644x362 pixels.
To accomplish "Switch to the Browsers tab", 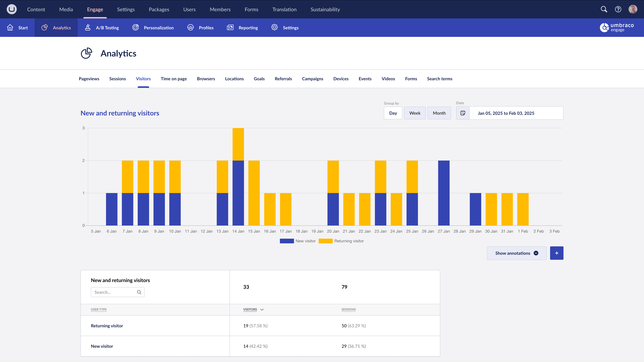I will [206, 79].
